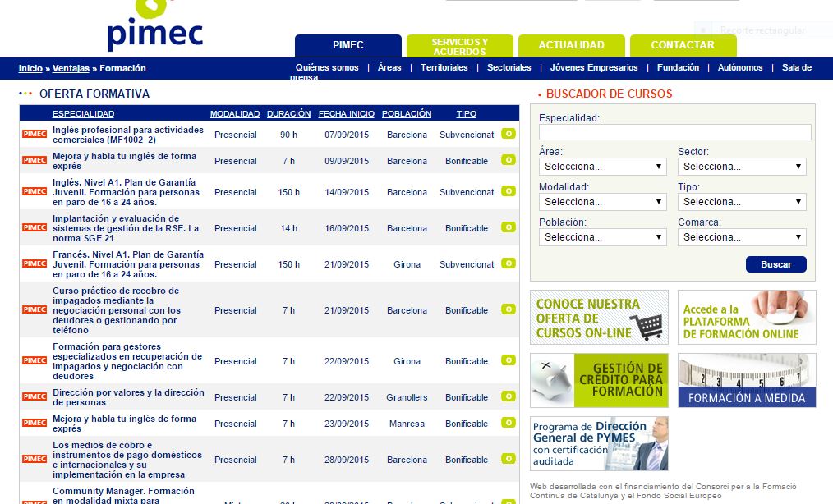
Task: Open course Formación para gestores especializados
Action: (x=127, y=361)
